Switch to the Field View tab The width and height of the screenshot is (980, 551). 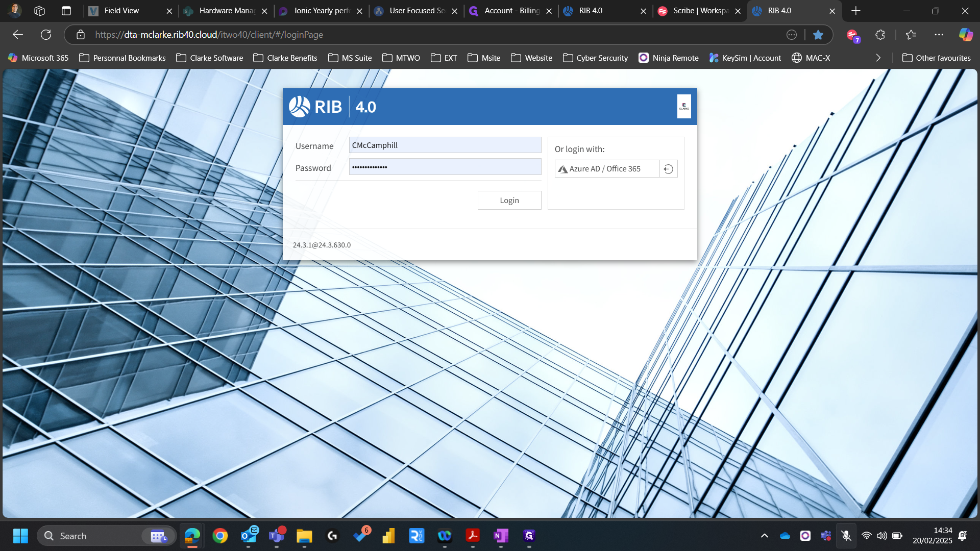click(x=121, y=11)
